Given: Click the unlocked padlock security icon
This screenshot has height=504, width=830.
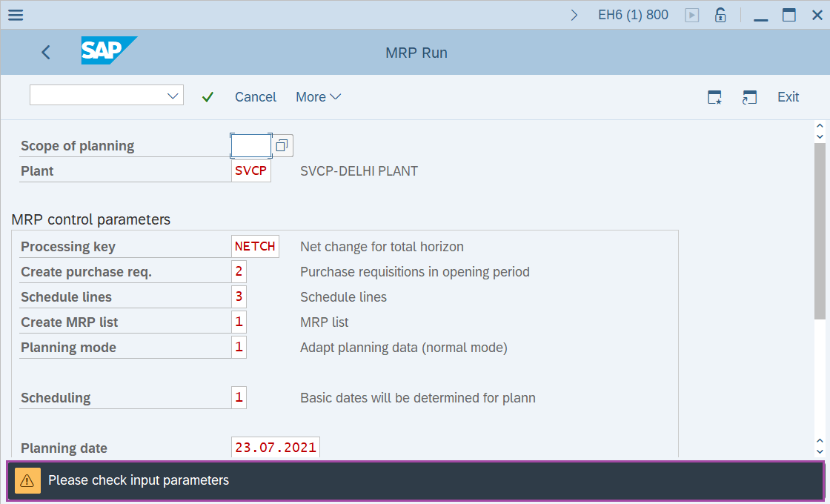Looking at the screenshot, I should click(720, 14).
